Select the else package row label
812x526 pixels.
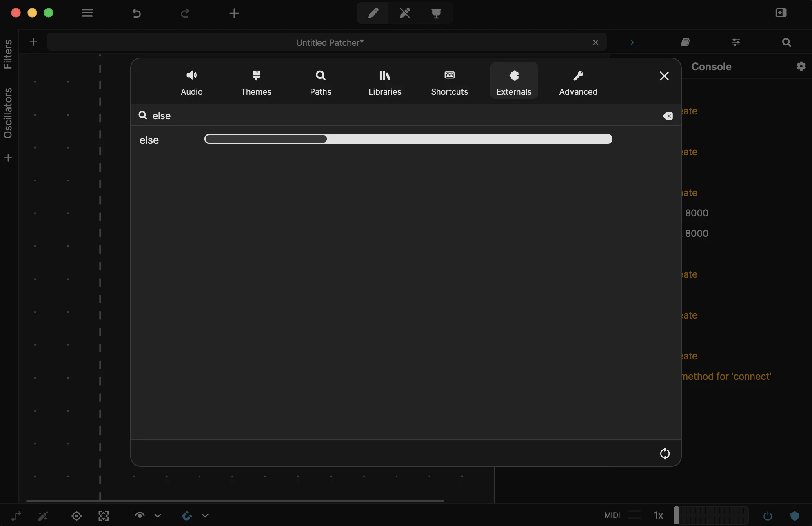[x=149, y=140]
